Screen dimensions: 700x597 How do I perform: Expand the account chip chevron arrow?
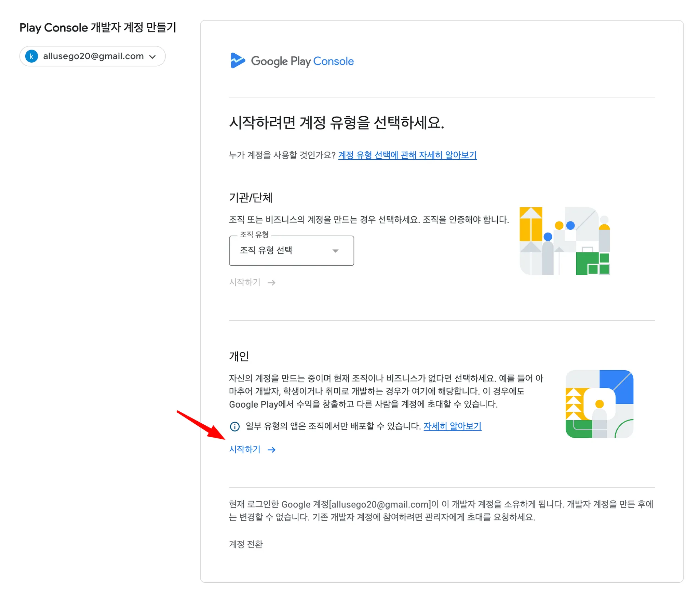tap(153, 57)
